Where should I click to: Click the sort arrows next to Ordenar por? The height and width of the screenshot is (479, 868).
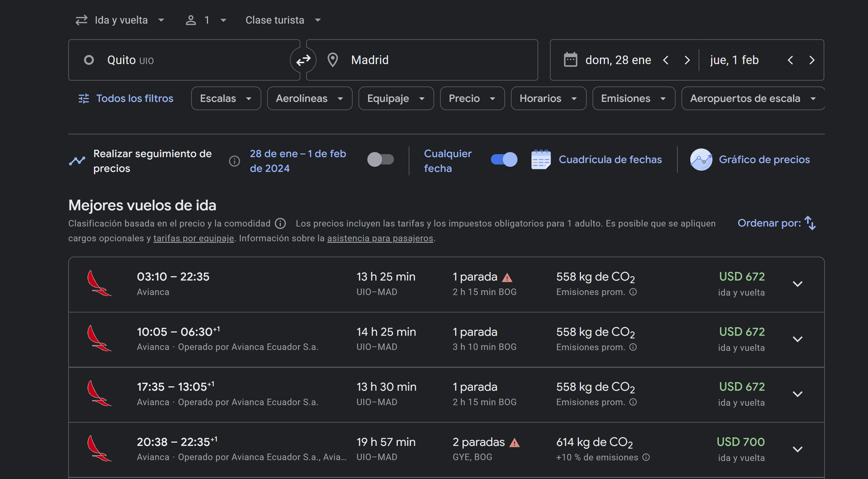click(810, 223)
